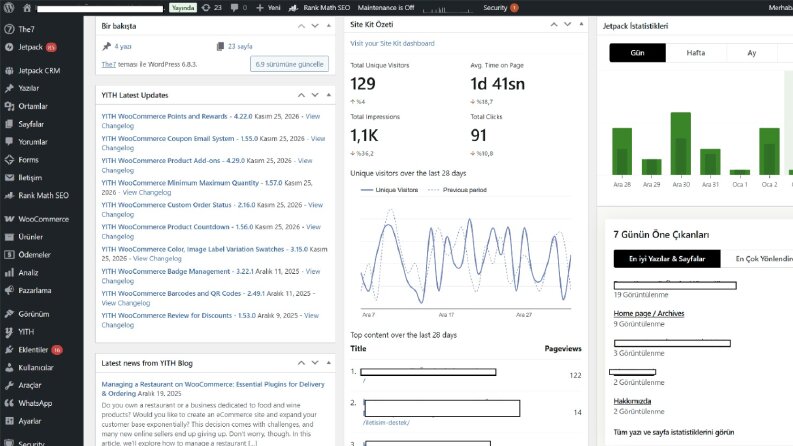Open YITH WooCommerce Badge Management link

165,272
